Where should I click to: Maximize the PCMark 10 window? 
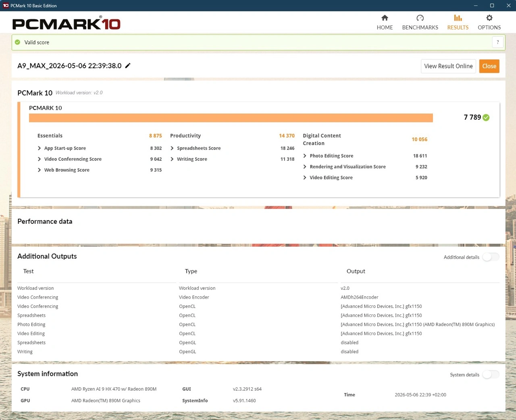[x=492, y=6]
